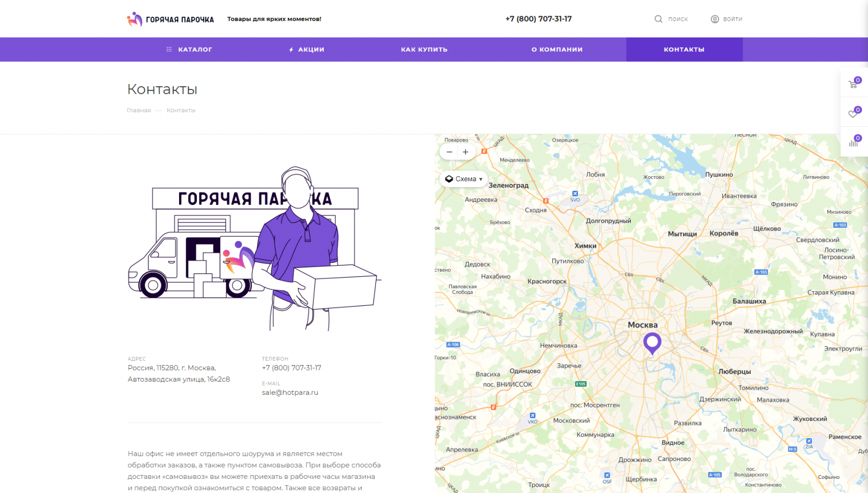Click the Балашиха label on map
The image size is (868, 493).
click(749, 301)
